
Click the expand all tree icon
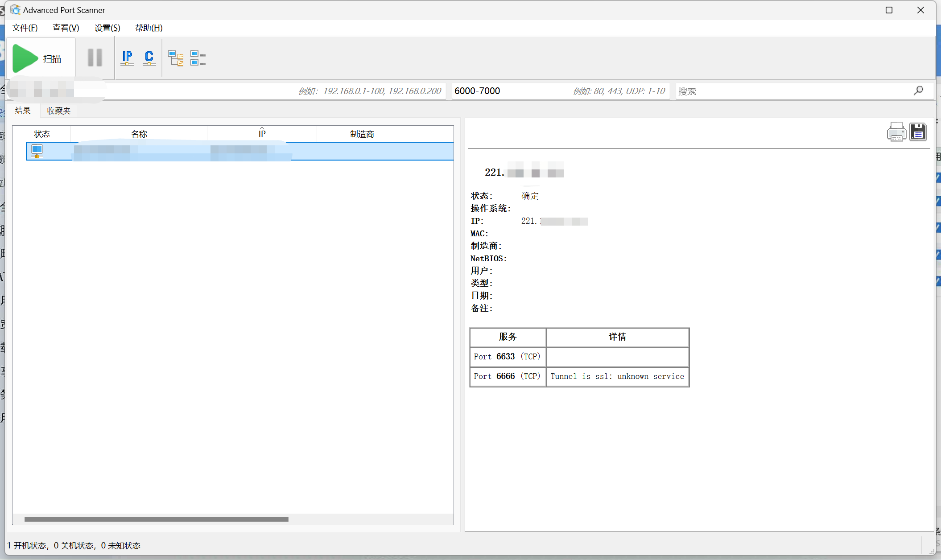(x=176, y=58)
